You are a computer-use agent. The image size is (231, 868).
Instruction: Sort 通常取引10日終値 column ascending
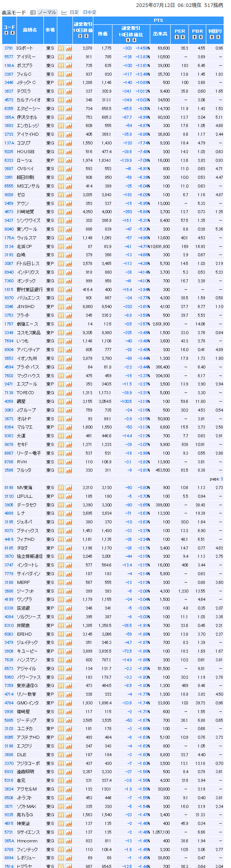pyautogui.click(x=79, y=36)
